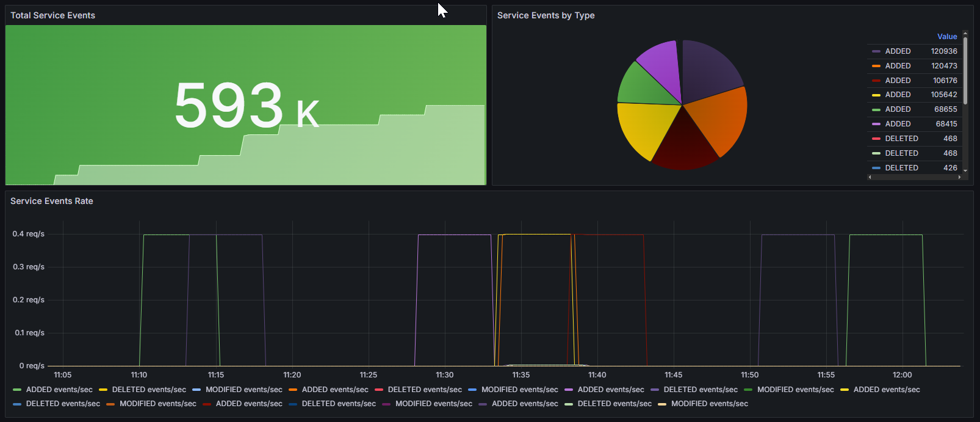Viewport: 980px width, 422px height.
Task: Click the legend scroll-up arrow above the scrollbar
Action: pyautogui.click(x=965, y=33)
